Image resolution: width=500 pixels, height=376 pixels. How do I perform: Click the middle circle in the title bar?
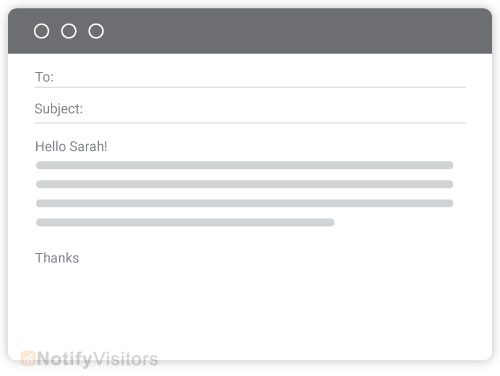tap(69, 31)
